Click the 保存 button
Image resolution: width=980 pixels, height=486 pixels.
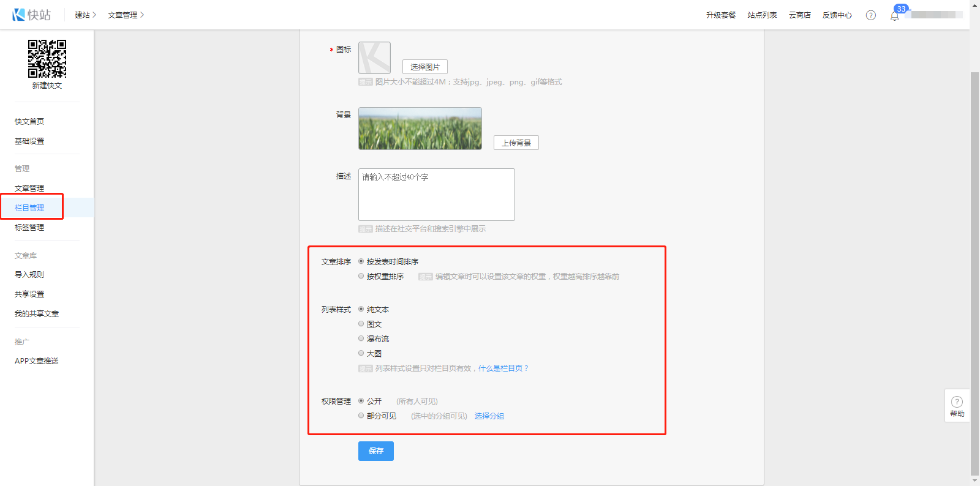[375, 451]
